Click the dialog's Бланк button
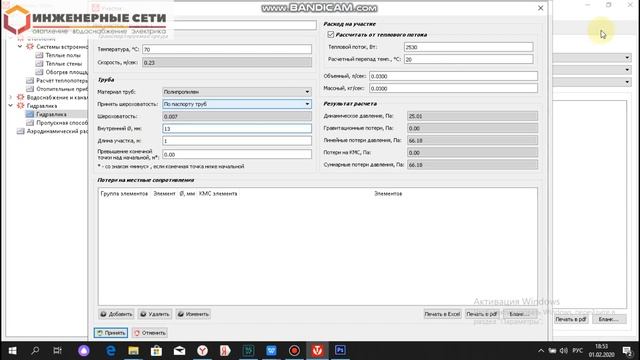 click(x=520, y=314)
